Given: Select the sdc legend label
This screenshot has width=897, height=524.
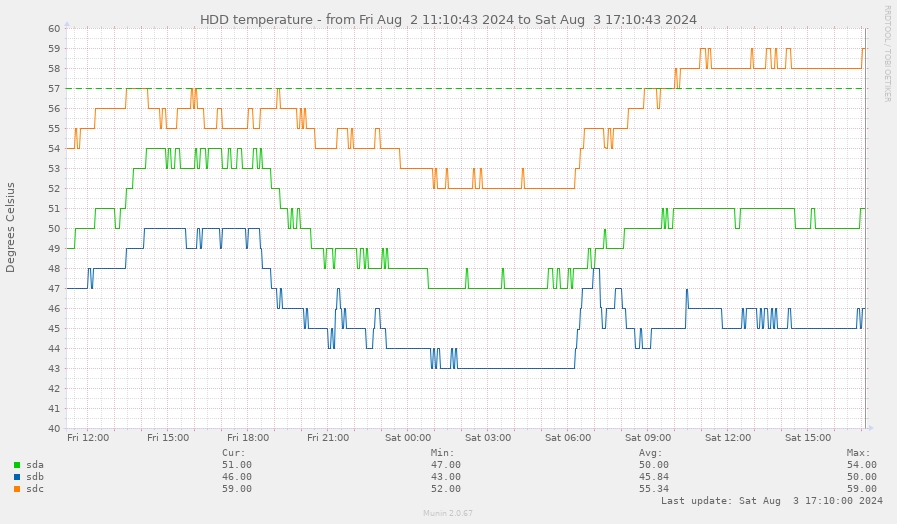Looking at the screenshot, I should point(35,489).
